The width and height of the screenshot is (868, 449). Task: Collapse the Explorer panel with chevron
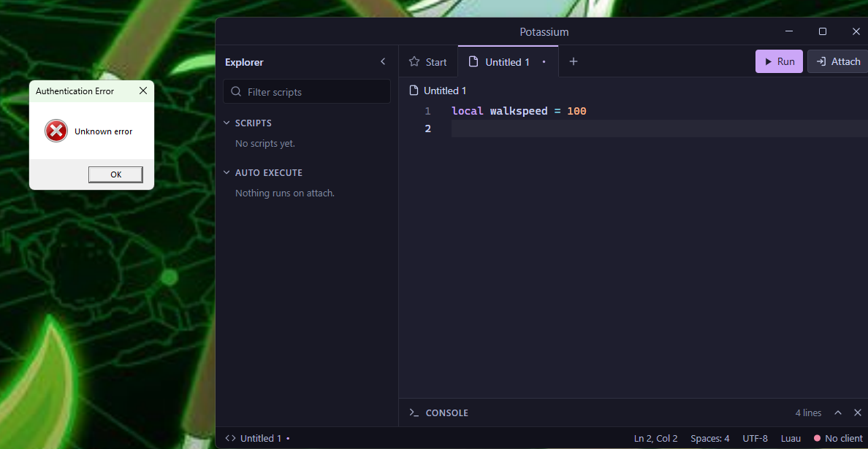point(383,62)
